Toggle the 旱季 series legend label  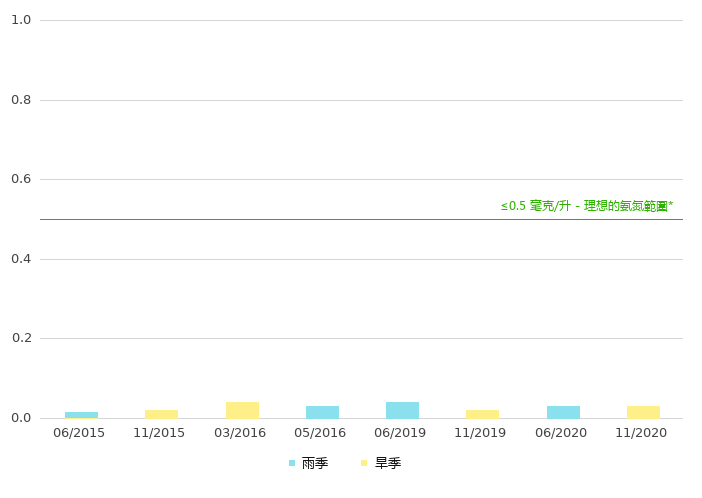tap(388, 463)
